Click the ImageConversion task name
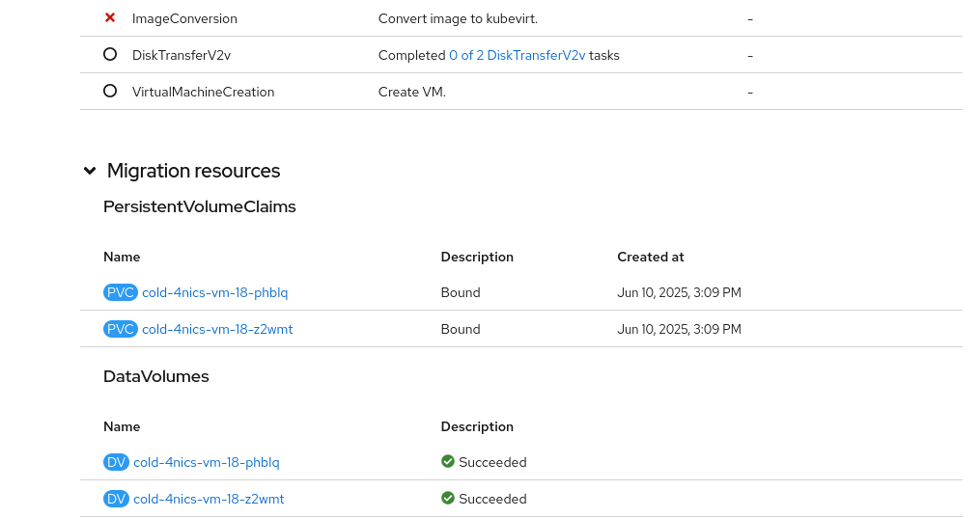 click(x=184, y=18)
